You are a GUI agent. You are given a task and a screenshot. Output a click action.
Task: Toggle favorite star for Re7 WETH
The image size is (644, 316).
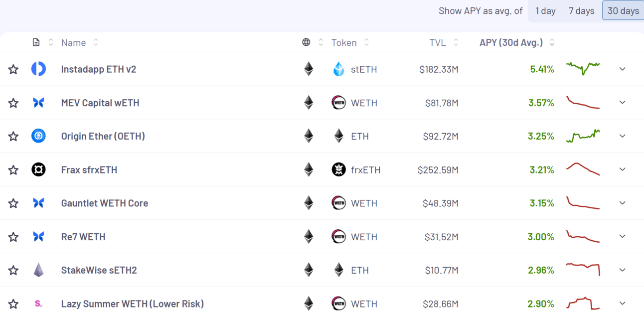13,237
